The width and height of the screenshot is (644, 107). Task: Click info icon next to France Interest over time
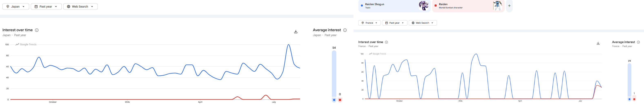[x=386, y=42]
